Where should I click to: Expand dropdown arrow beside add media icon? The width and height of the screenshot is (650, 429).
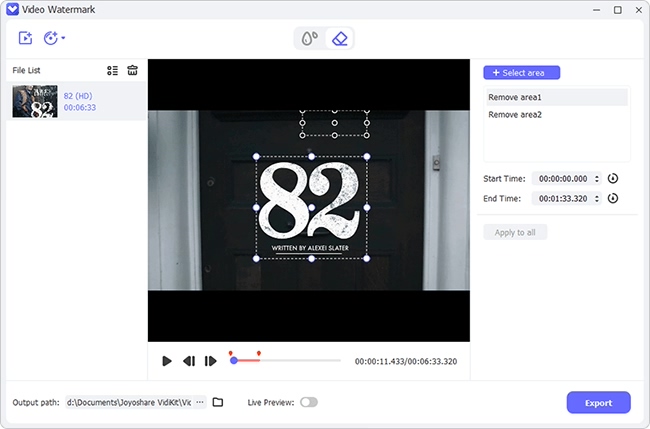coord(63,38)
